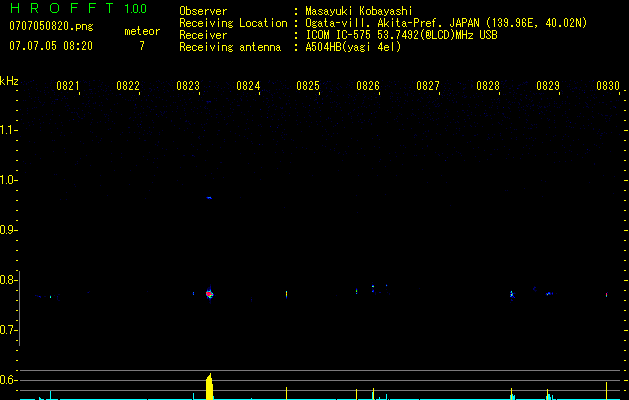This screenshot has width=629, height=400.
Task: Click the Receiving antenna label
Action: click(230, 47)
